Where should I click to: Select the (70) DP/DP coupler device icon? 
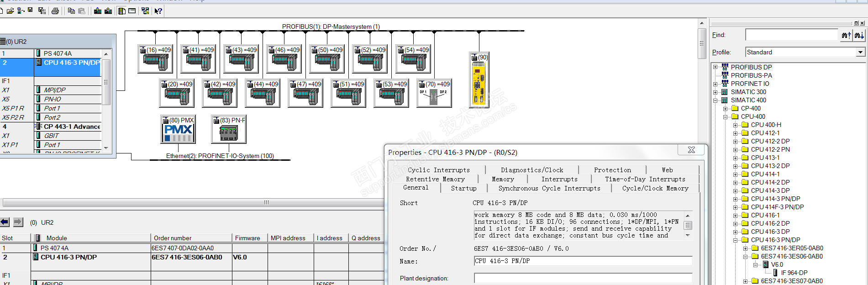pyautogui.click(x=434, y=93)
